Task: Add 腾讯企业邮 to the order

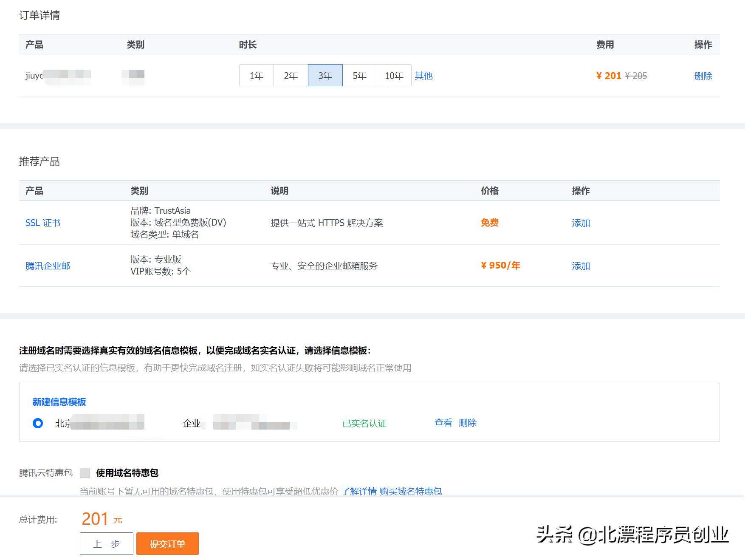Action: pos(580,266)
